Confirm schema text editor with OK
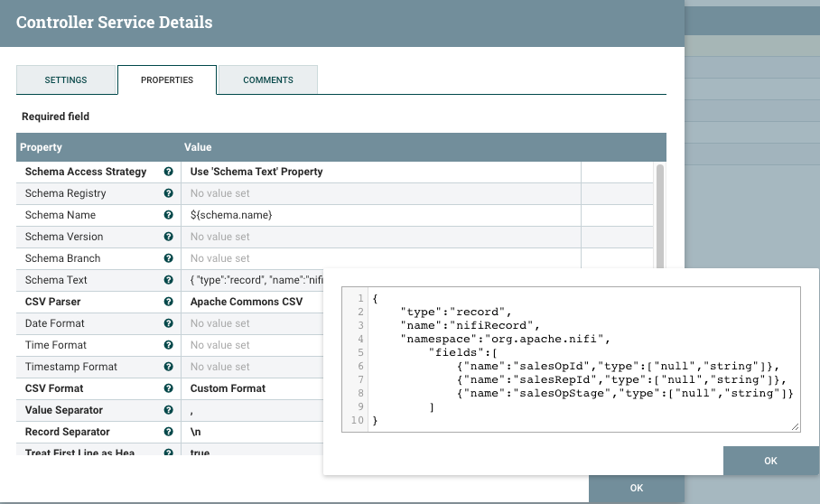Image resolution: width=820 pixels, height=504 pixels. [x=770, y=461]
